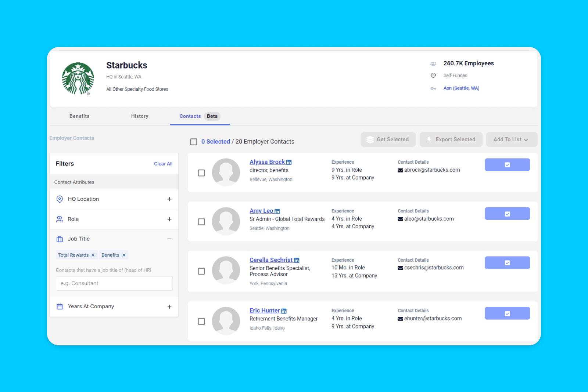The height and width of the screenshot is (392, 588).
Task: Collapse the Job Title filter section
Action: point(169,239)
